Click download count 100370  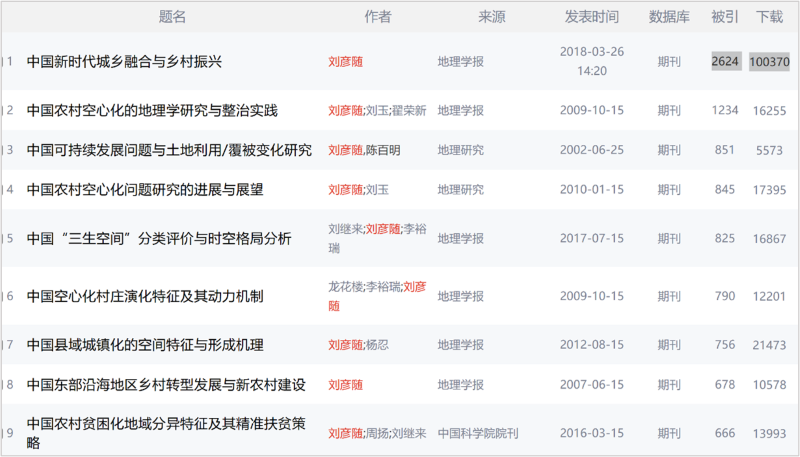point(769,62)
